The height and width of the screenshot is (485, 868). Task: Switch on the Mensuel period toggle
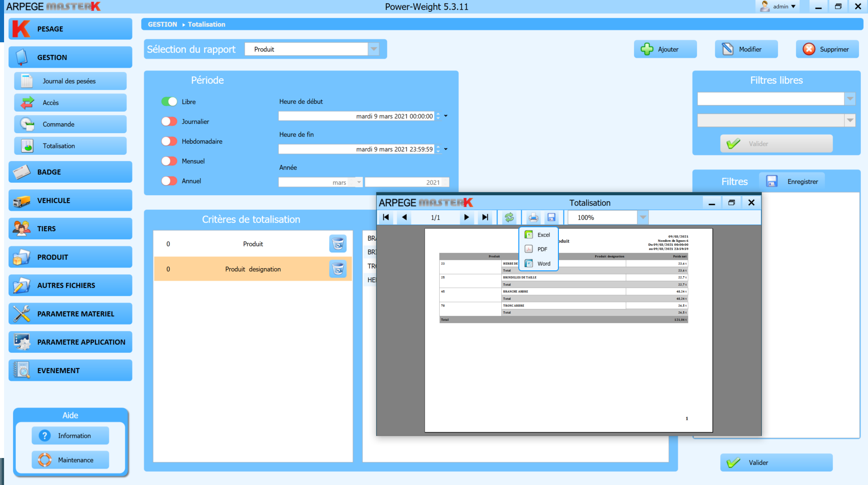[x=169, y=161]
